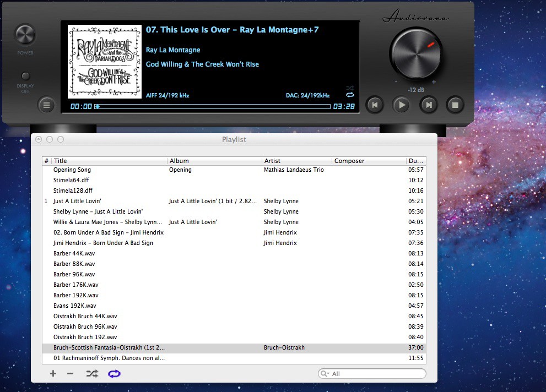
Task: Click the artist name 'Ray La Montagne' in display
Action: (x=173, y=50)
